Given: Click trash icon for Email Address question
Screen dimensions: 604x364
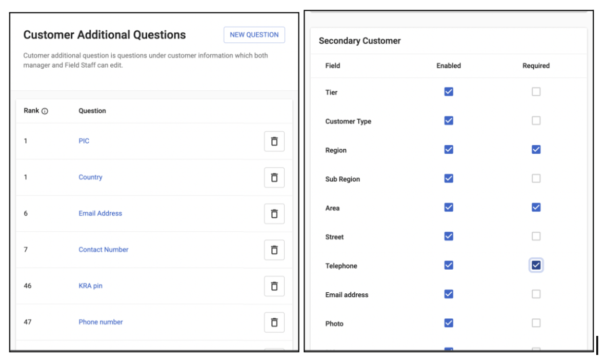Looking at the screenshot, I should pyautogui.click(x=274, y=214).
